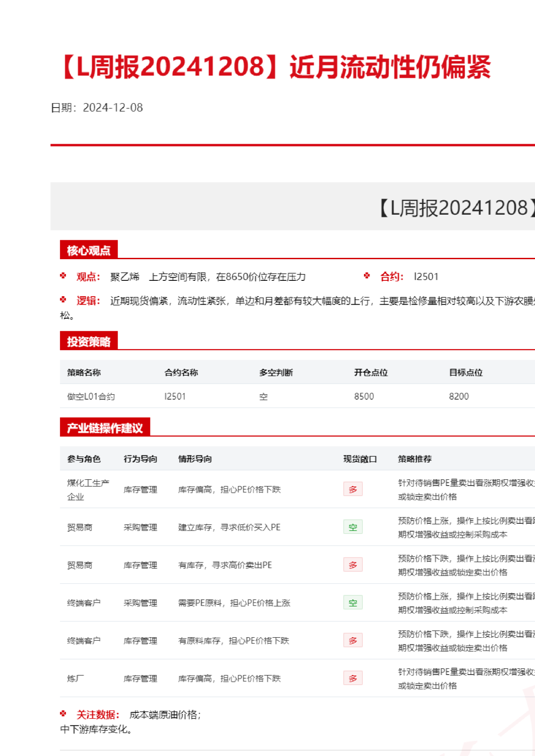Select the 产业链操作建议 section header
The height and width of the screenshot is (756, 535).
[x=105, y=428]
